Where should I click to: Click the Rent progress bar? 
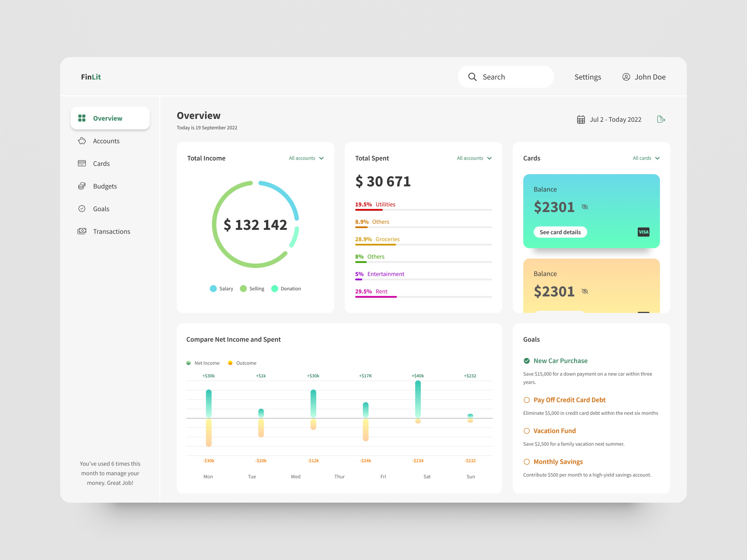tap(376, 297)
